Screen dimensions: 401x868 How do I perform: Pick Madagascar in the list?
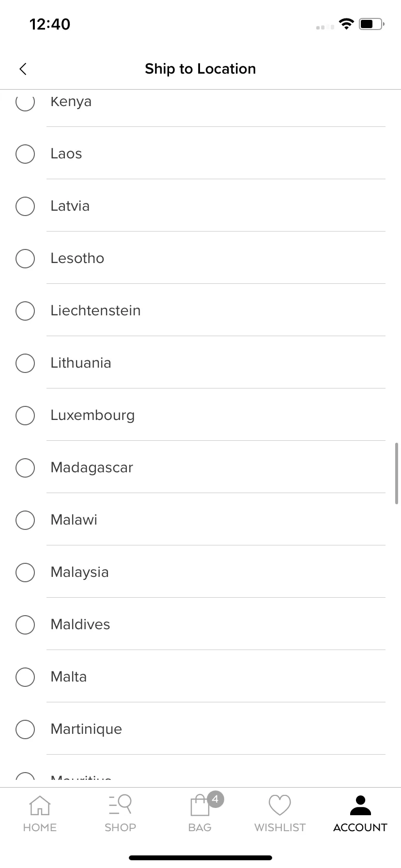[200, 467]
